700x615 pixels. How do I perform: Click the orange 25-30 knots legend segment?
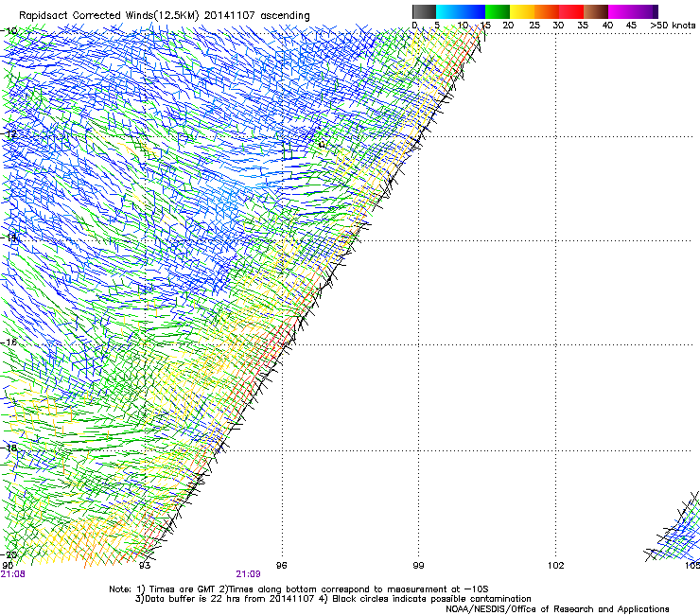(x=547, y=11)
